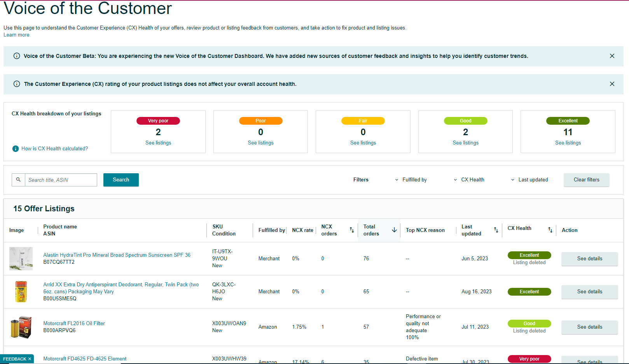Click the info icon beside How is CX Health calculated
The image size is (629, 364).
coord(16,149)
